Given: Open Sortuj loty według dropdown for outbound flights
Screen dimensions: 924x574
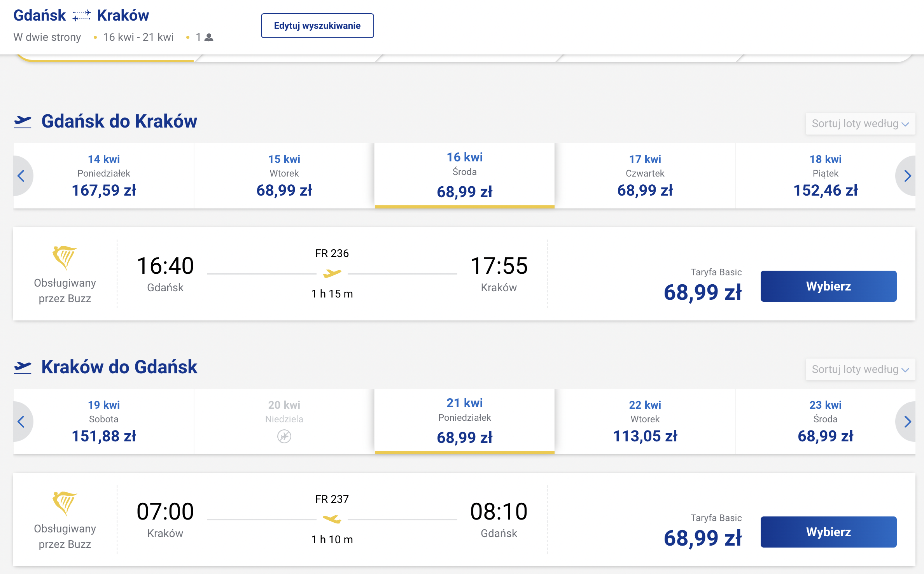Looking at the screenshot, I should (860, 124).
